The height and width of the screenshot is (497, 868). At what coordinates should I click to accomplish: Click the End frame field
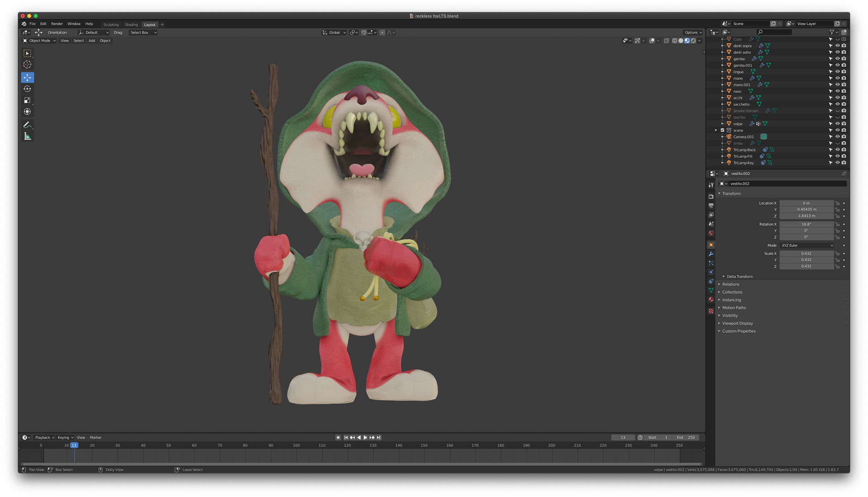point(686,438)
